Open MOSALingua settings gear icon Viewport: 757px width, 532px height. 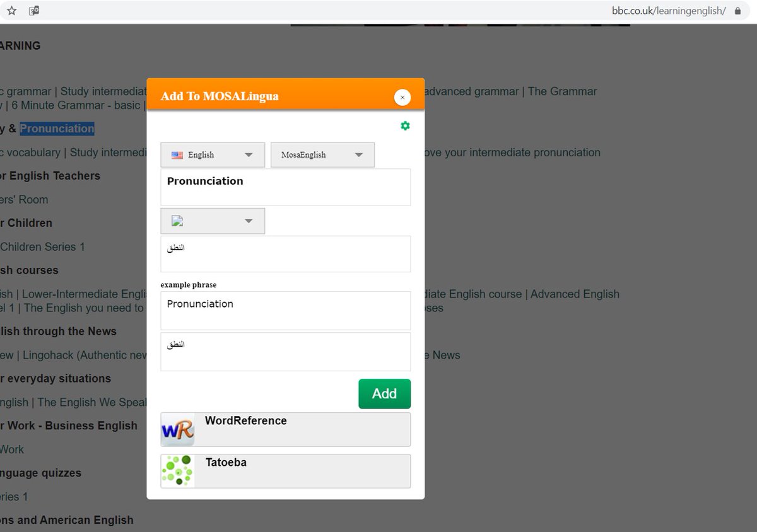[405, 126]
